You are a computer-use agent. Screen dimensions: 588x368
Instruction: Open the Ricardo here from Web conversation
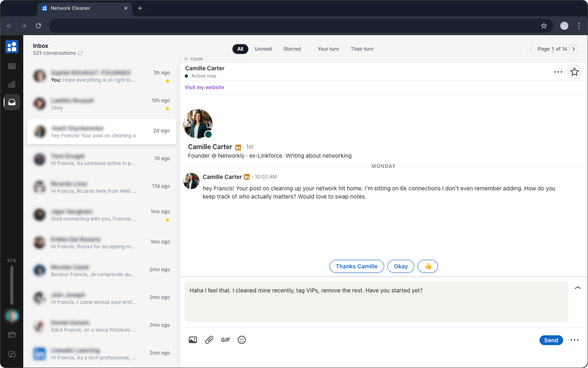pyautogui.click(x=101, y=187)
